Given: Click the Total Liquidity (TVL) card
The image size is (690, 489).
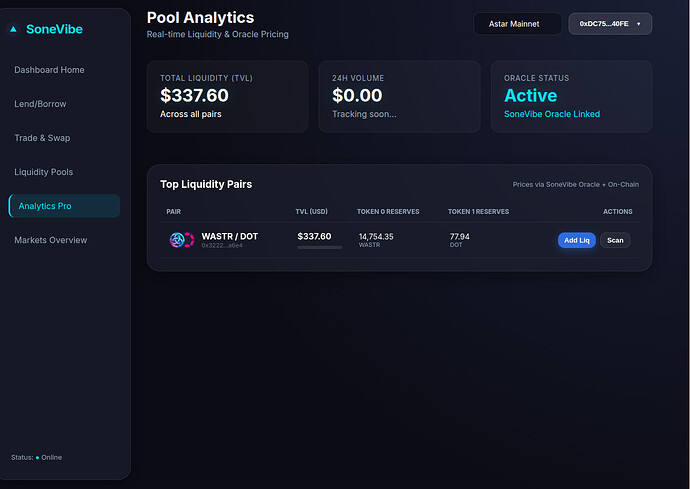Looking at the screenshot, I should 228,96.
